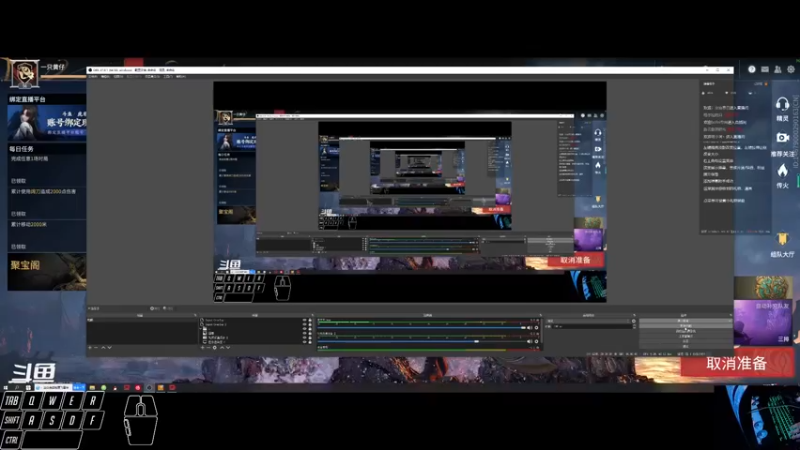Hide the Input Overlay 2 source via eye
This screenshot has height=450, width=800.
(305, 324)
